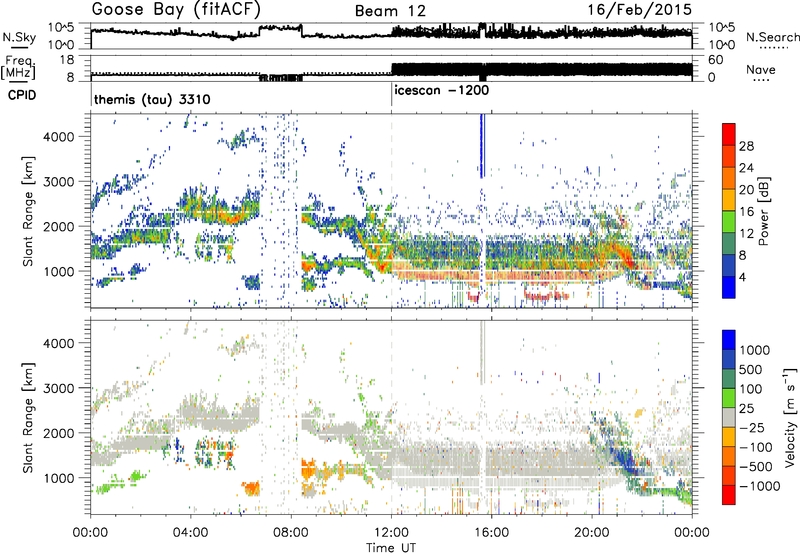The width and height of the screenshot is (800, 554).
Task: Click the Goose Bay (fitACF) title
Action: (176, 9)
